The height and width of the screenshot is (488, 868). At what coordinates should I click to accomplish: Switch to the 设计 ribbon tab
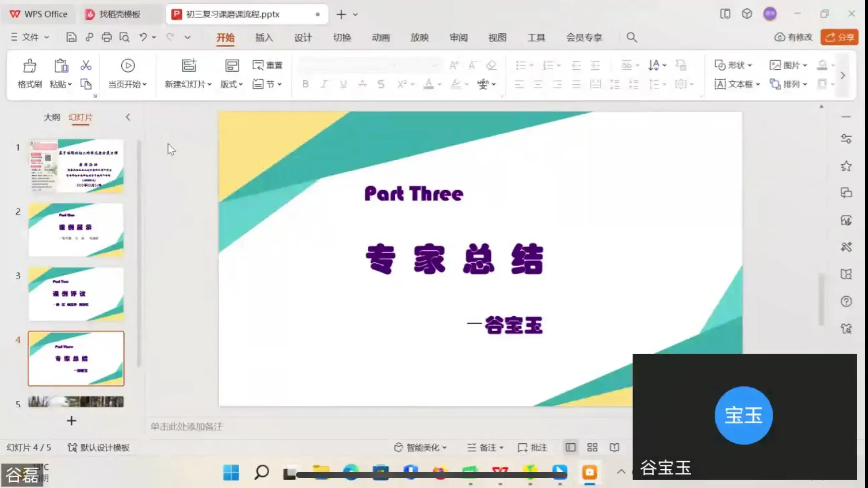303,38
